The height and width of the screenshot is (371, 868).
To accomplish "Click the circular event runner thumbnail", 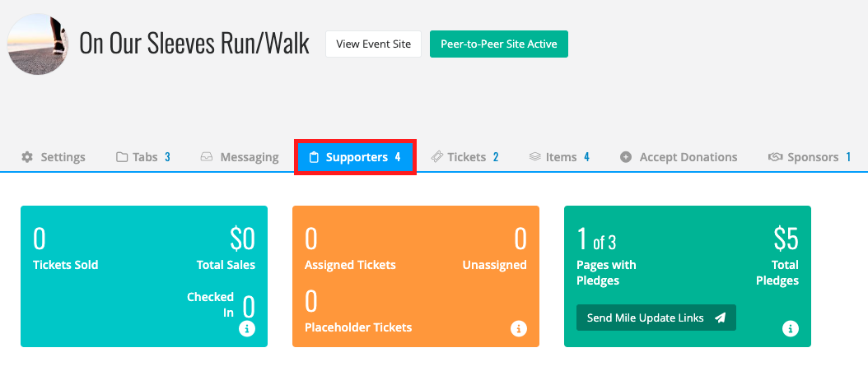I will (37, 44).
